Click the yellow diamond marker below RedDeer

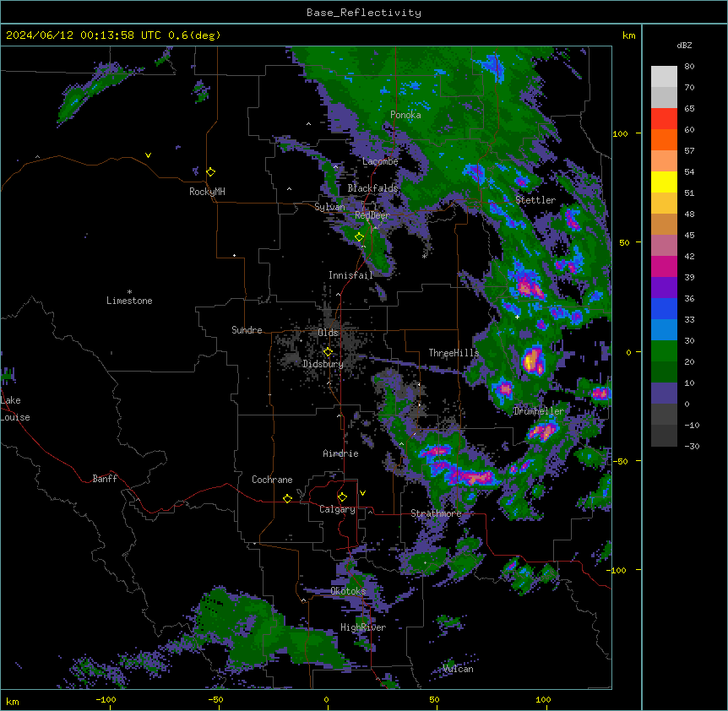coord(359,237)
